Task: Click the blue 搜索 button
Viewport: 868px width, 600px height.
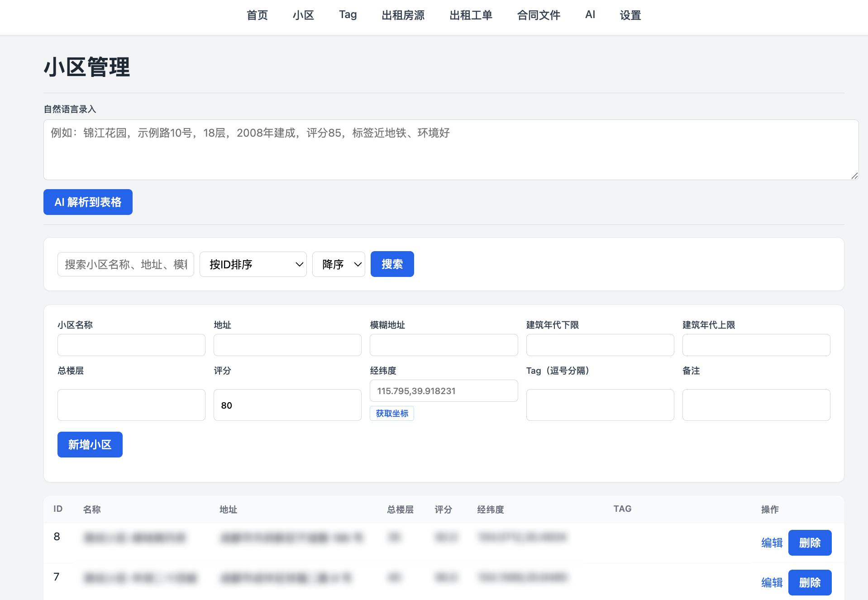Action: (392, 264)
